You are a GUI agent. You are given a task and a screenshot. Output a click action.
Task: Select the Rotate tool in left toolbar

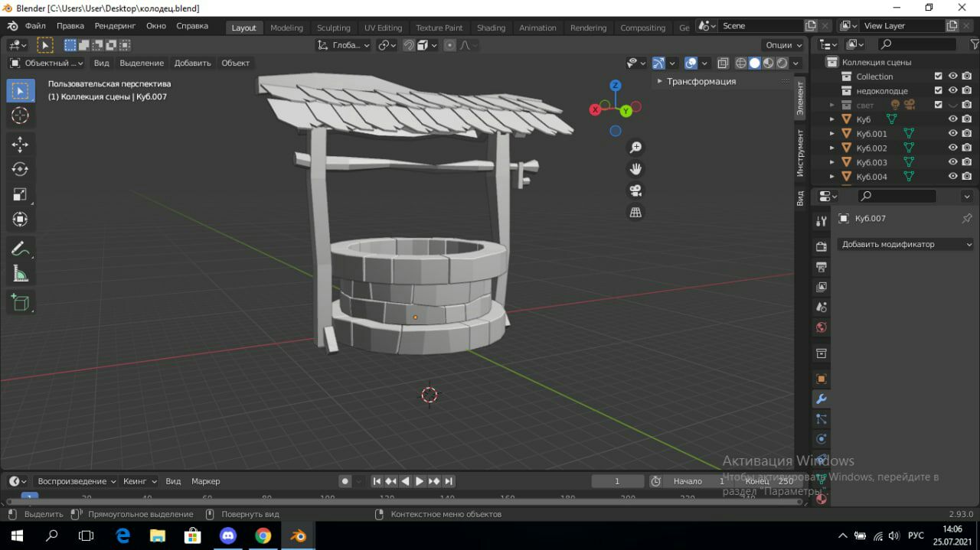[x=21, y=169]
